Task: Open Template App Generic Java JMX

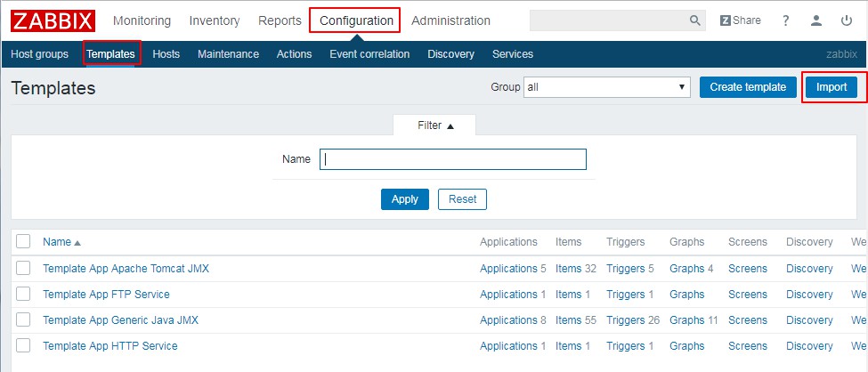Action: pyautogui.click(x=120, y=319)
